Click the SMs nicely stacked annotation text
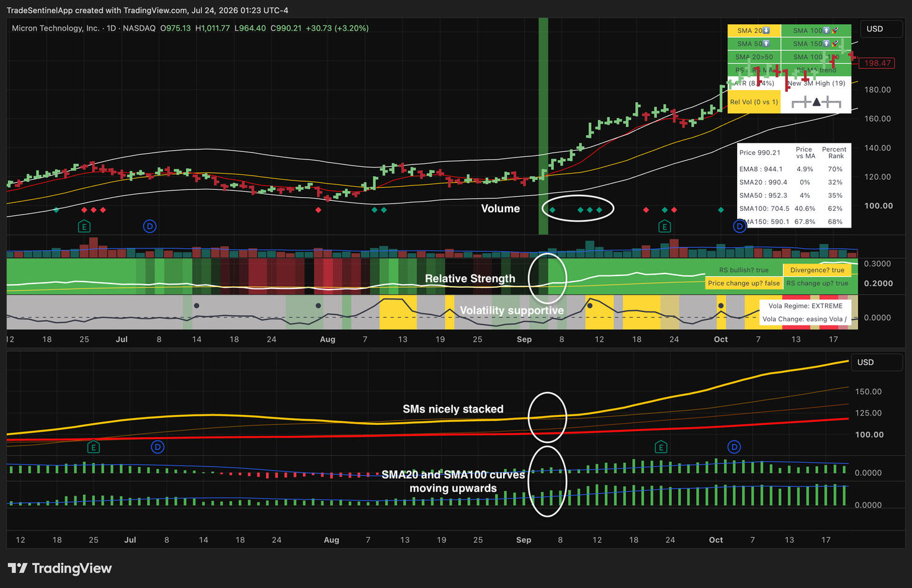912x588 pixels. coord(453,409)
